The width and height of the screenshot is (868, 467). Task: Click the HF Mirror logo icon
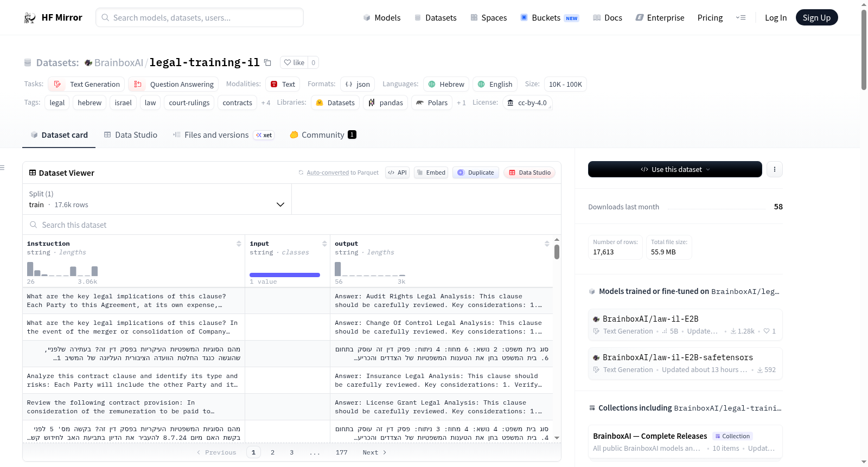tap(30, 18)
